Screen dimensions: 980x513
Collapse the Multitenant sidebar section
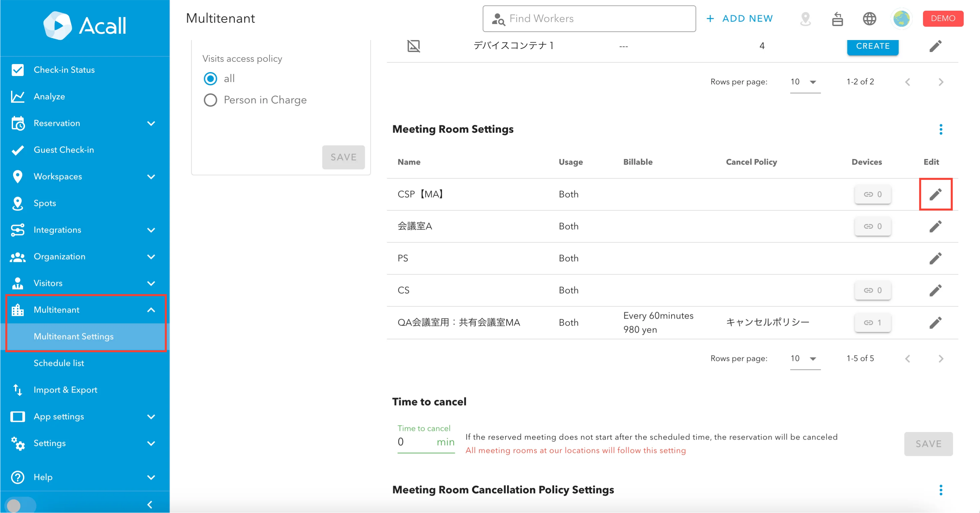pos(151,310)
